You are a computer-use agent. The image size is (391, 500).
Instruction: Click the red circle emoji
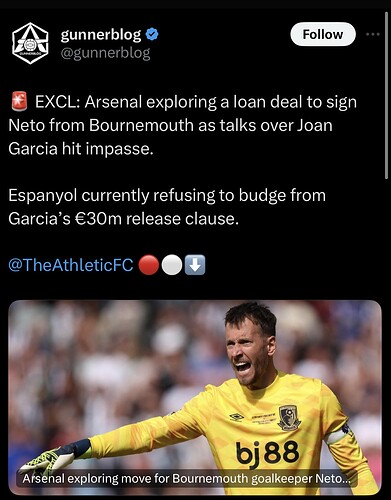click(x=148, y=265)
